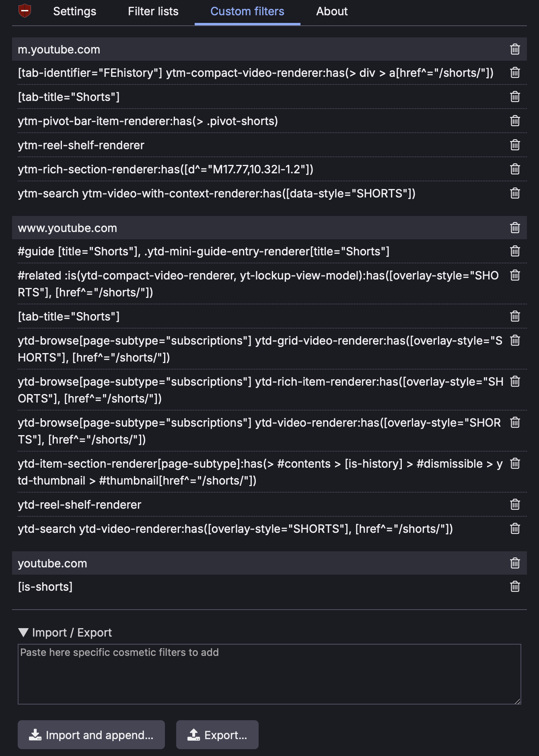The height and width of the screenshot is (756, 539).
Task: Switch to the Filter lists tab
Action: tap(153, 11)
